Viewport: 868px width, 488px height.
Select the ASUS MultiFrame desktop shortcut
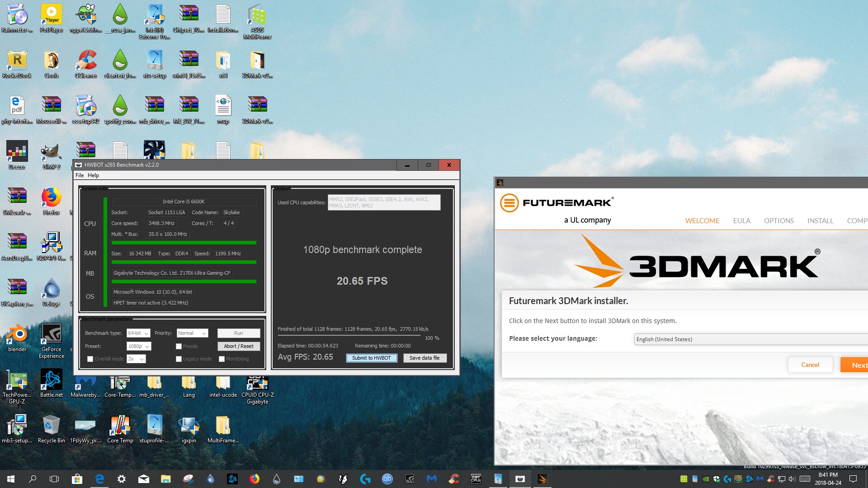pos(257,22)
